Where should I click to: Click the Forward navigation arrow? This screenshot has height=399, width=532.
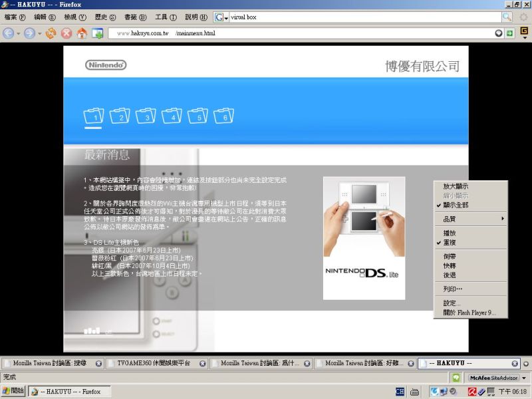click(x=29, y=33)
